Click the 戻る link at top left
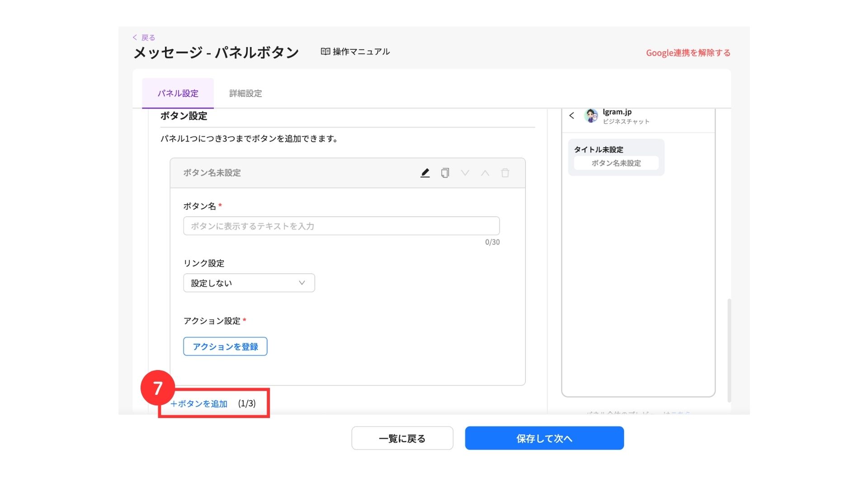The width and height of the screenshot is (868, 488). pos(144,38)
